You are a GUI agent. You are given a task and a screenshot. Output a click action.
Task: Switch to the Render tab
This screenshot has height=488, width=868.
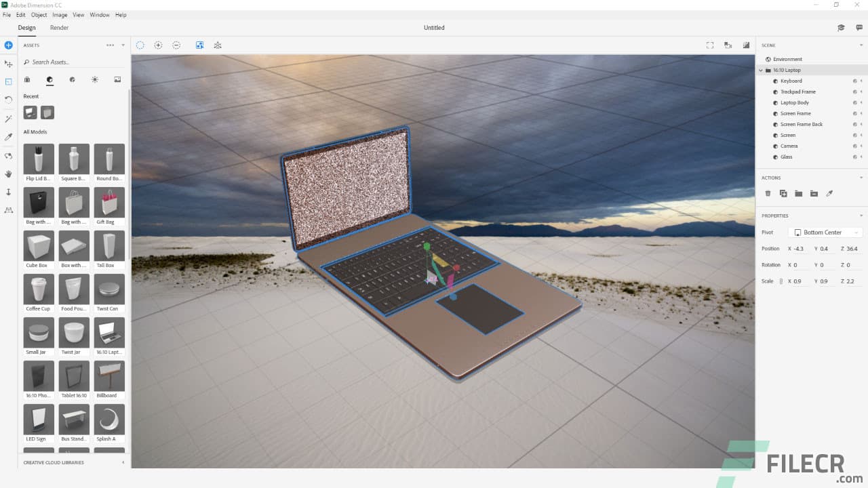tap(60, 28)
